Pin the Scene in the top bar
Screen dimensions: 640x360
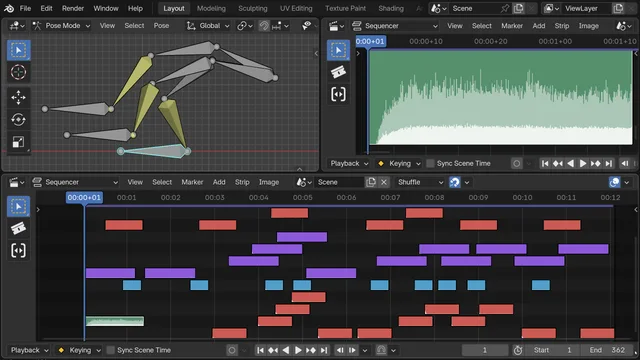[x=504, y=8]
